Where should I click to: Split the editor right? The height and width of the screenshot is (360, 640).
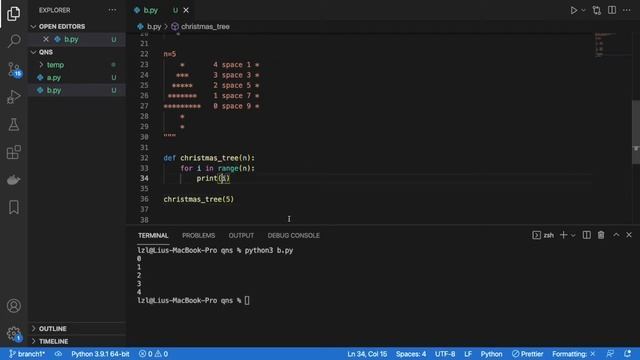[612, 10]
